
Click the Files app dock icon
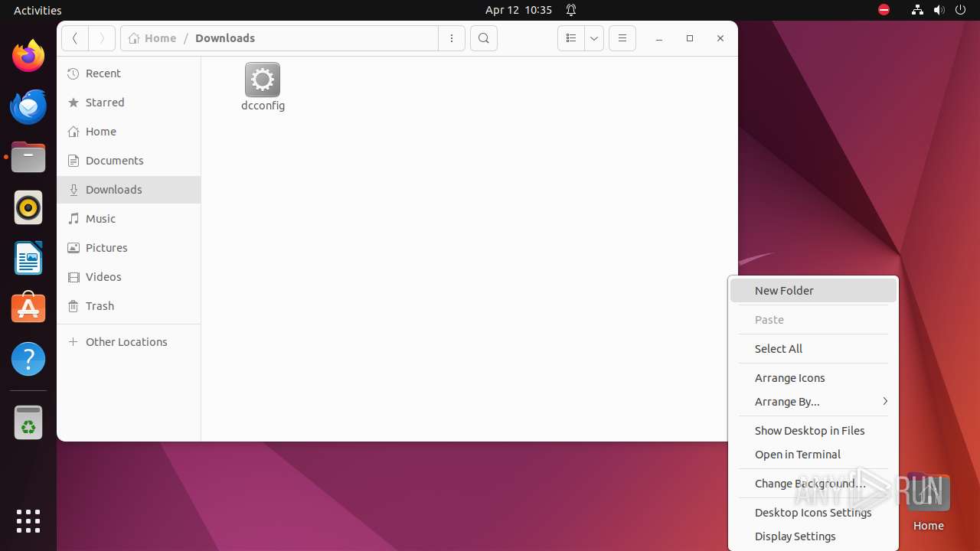click(28, 157)
